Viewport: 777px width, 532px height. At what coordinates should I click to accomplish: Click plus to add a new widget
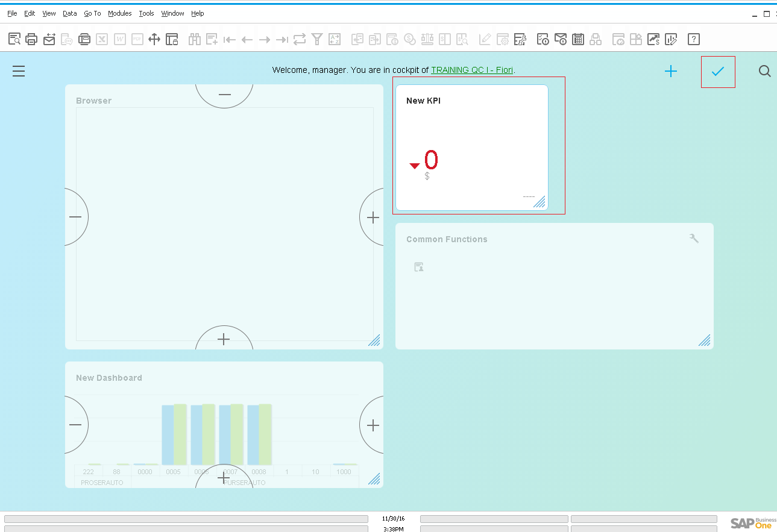pyautogui.click(x=671, y=72)
